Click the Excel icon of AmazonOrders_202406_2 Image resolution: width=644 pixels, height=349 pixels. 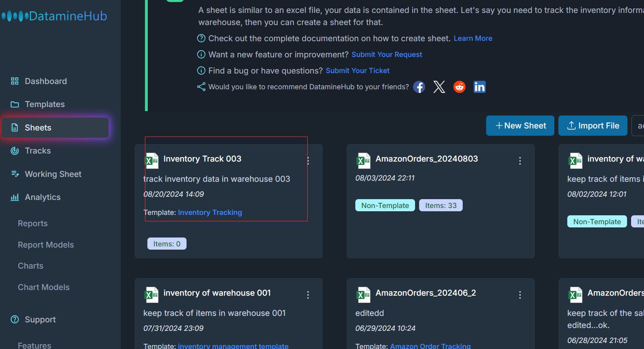[363, 295]
